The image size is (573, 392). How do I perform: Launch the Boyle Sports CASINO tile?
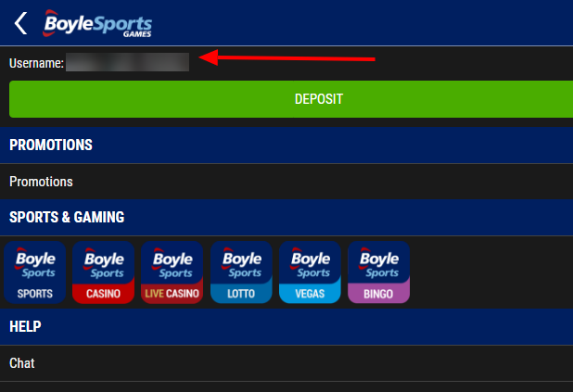[104, 272]
